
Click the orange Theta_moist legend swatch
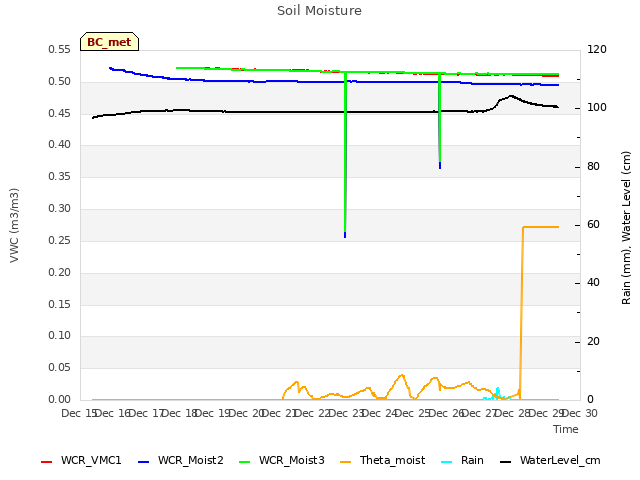point(345,462)
